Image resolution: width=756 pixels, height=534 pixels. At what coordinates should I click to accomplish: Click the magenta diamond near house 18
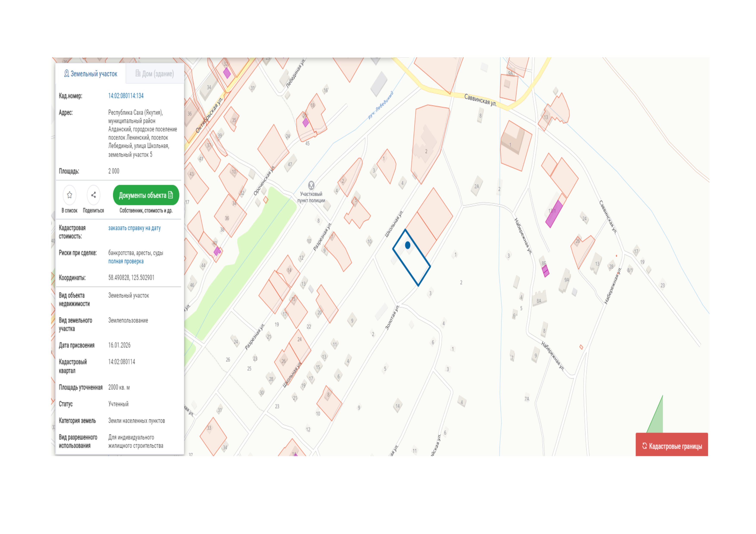[306, 123]
